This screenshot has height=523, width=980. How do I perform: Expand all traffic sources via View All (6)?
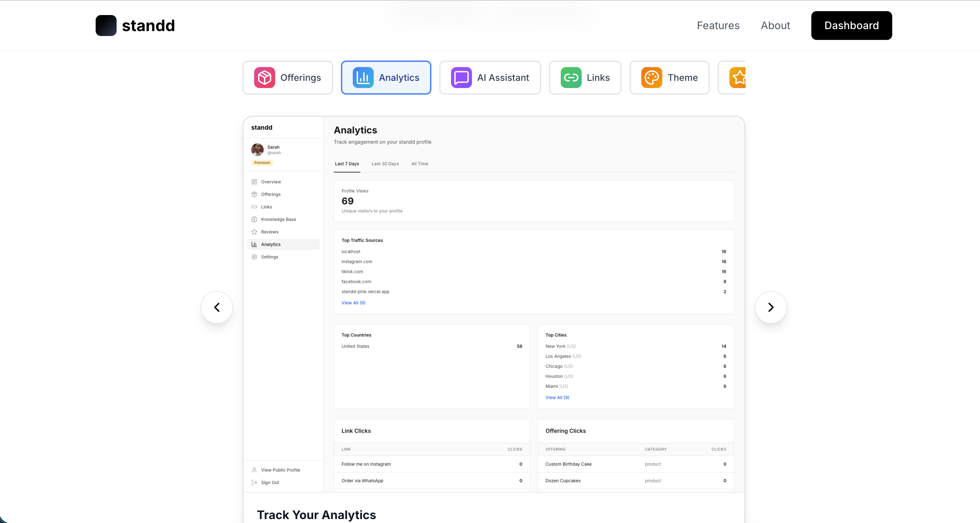click(x=353, y=303)
